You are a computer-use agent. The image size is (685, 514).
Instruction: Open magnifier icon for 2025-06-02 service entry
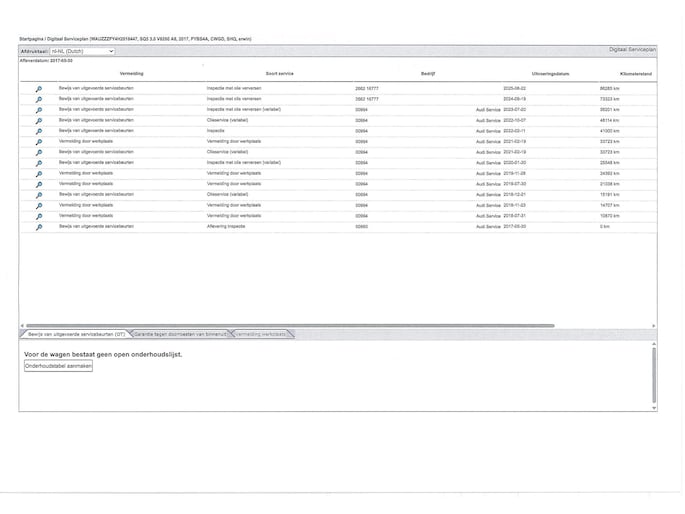39,89
